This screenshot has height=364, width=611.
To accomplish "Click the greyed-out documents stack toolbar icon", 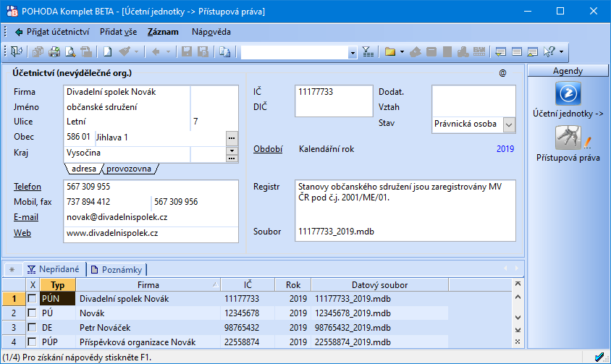I will point(38,52).
